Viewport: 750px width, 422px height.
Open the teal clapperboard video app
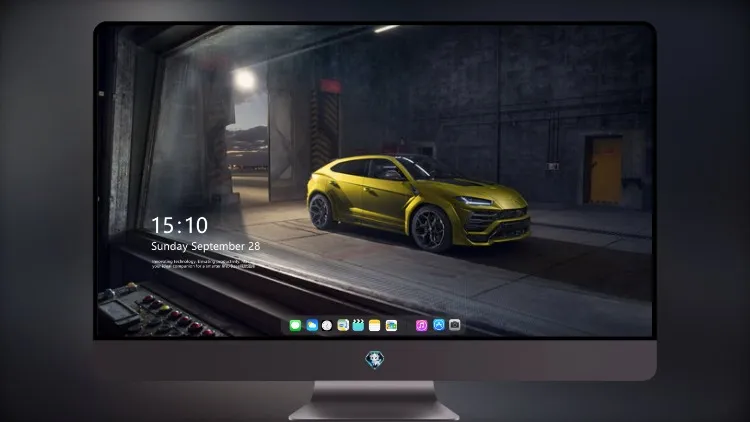[358, 325]
